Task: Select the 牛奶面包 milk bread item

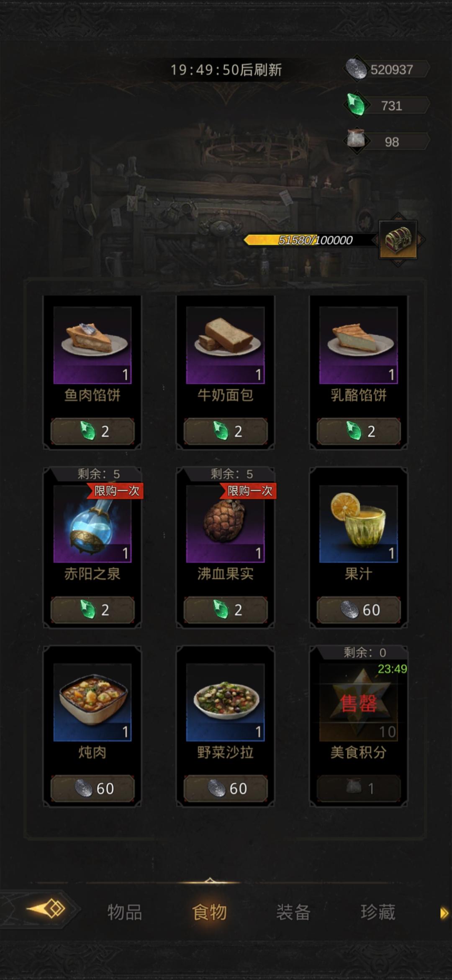Action: pyautogui.click(x=225, y=345)
